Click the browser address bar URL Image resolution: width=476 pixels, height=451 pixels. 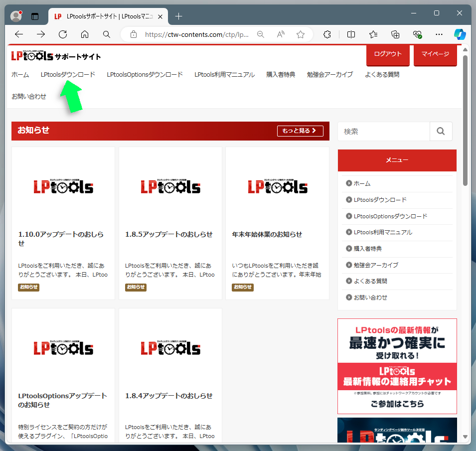(197, 34)
